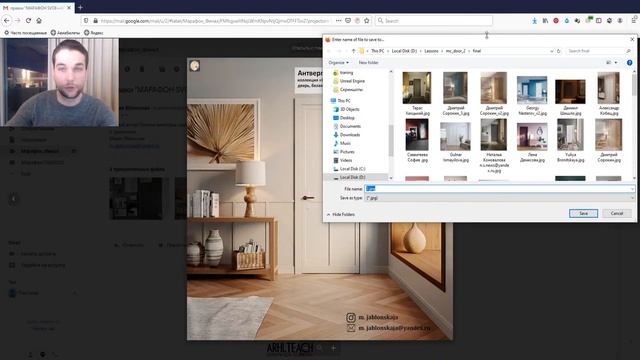Close the Gmail browser tab
The height and width of the screenshot is (360, 640).
click(x=69, y=8)
